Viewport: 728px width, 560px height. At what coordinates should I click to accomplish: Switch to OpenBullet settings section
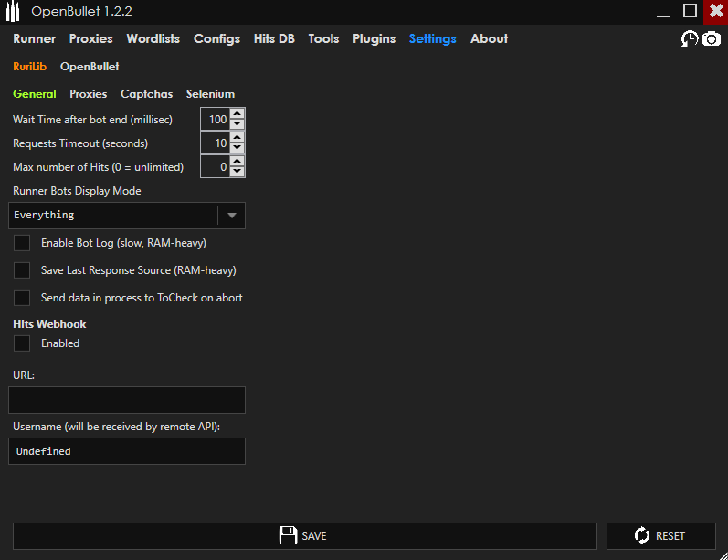90,67
